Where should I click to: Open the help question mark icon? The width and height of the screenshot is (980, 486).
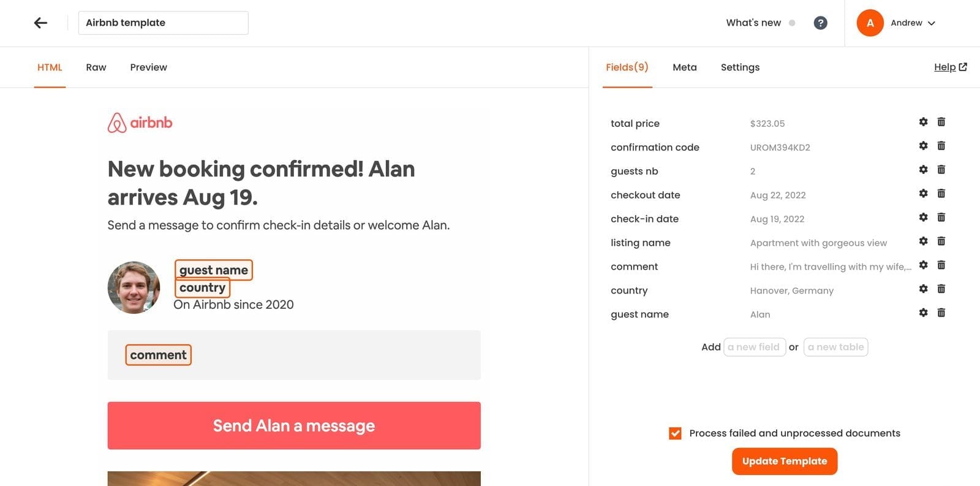[x=820, y=23]
